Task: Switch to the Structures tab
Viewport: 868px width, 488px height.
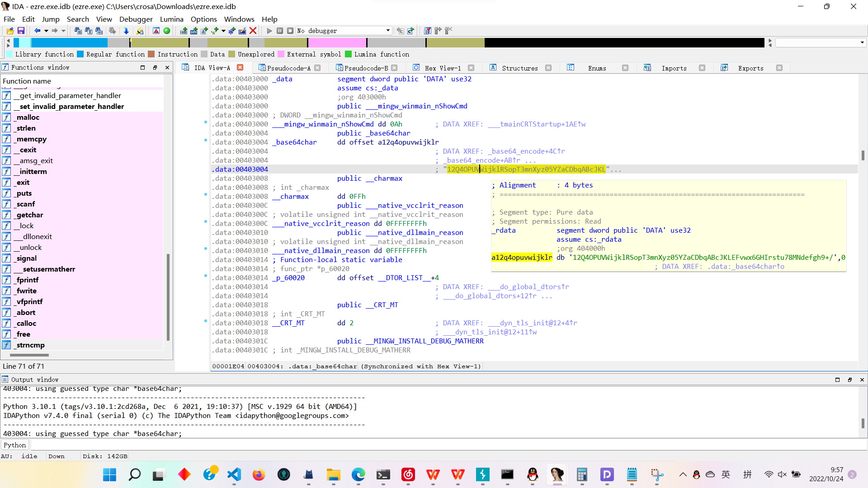Action: coord(520,68)
